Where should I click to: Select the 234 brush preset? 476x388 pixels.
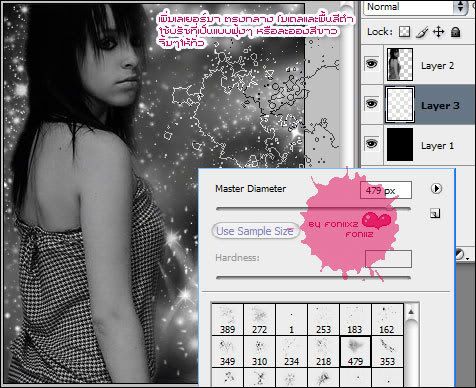point(291,351)
